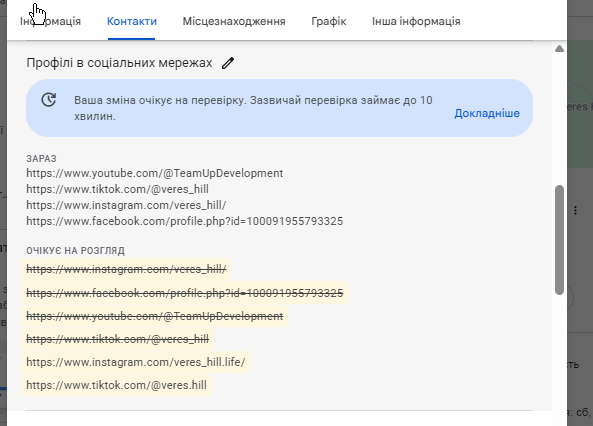This screenshot has width=593, height=426.
Task: Click the current TikTok @veres_hill URL
Action: pyautogui.click(x=117, y=189)
